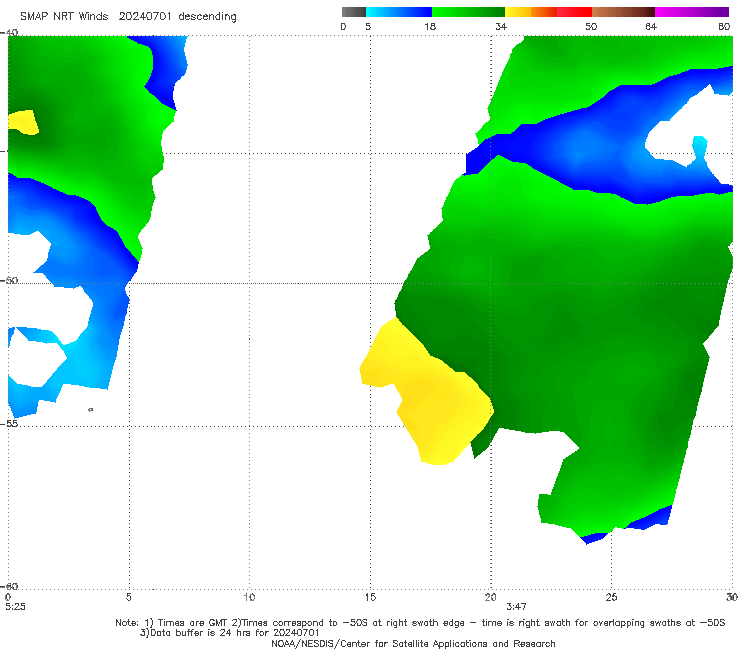Click the swath time '5:25'

point(16,607)
